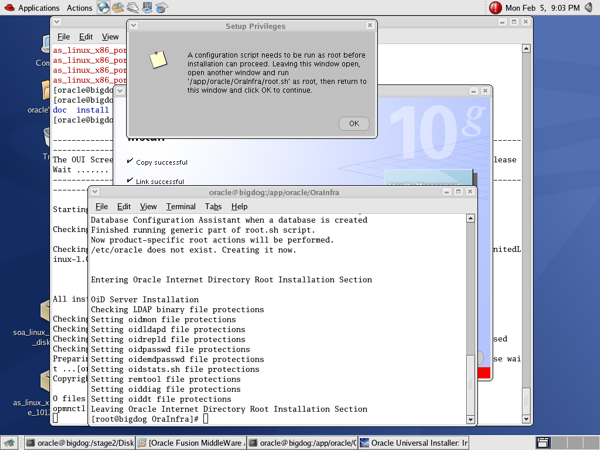Image resolution: width=600 pixels, height=450 pixels.
Task: Click scroll-up arrow of background terminal
Action: (526, 49)
